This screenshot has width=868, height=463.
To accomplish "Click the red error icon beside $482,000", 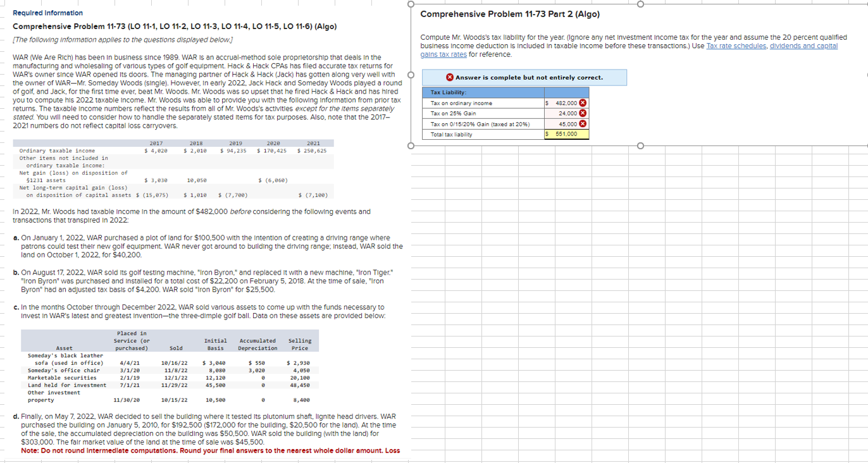I will pos(583,102).
